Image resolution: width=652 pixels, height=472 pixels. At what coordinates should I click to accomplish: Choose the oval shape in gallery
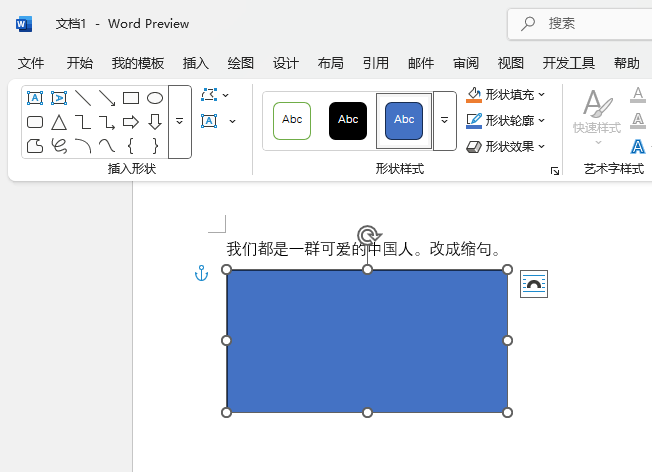click(x=155, y=98)
